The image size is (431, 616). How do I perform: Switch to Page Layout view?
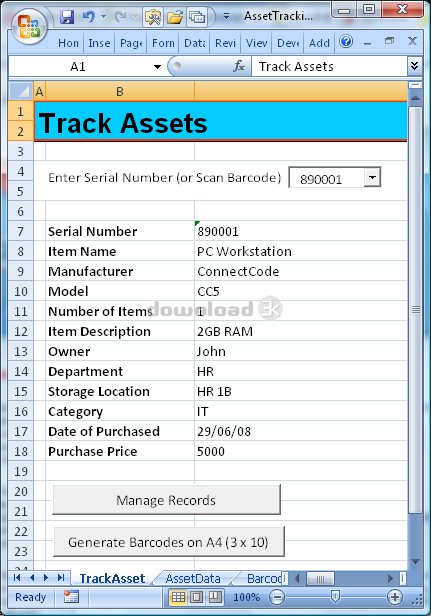pyautogui.click(x=196, y=597)
